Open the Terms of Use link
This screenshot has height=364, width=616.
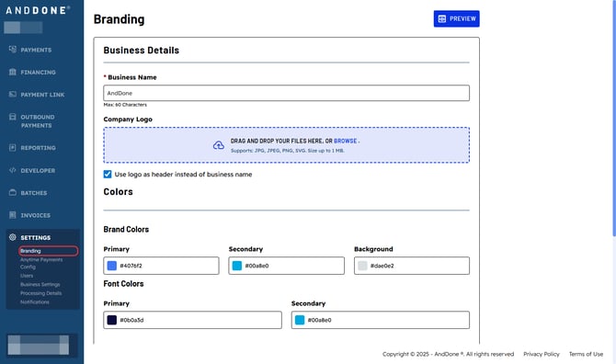pos(586,354)
